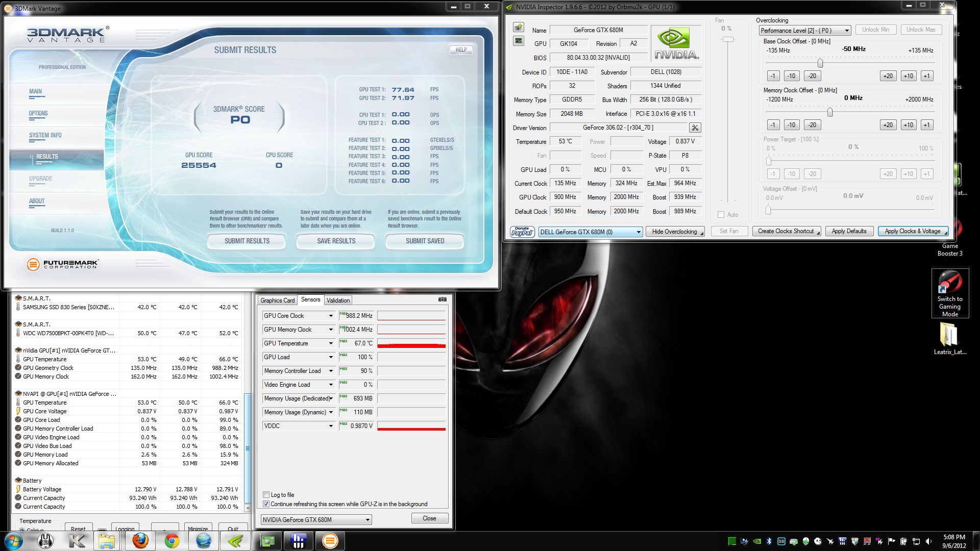This screenshot has height=551, width=980.
Task: Open Google Chrome from the taskbar
Action: [x=171, y=541]
